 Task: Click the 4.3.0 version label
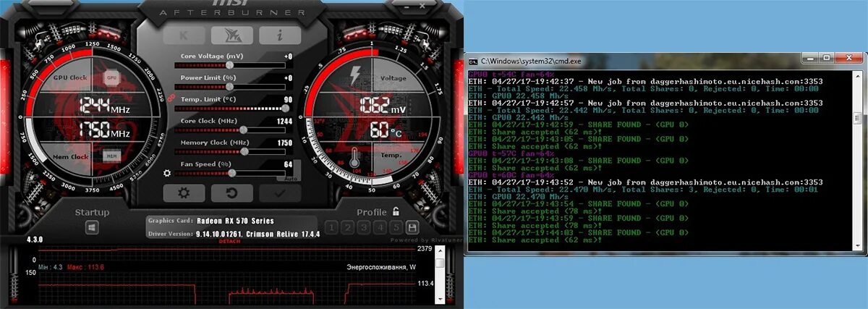[35, 240]
